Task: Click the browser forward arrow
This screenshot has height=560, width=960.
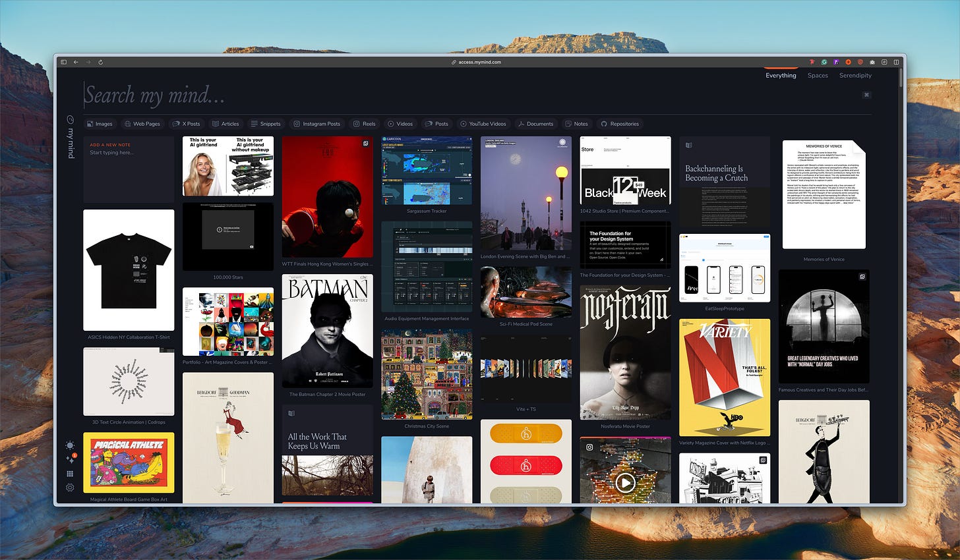Action: [x=88, y=62]
